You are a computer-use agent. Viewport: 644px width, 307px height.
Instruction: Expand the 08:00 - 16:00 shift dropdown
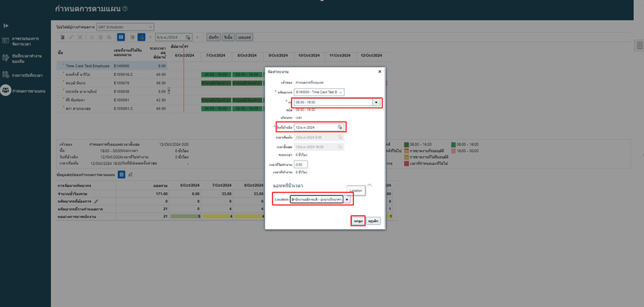coord(375,102)
